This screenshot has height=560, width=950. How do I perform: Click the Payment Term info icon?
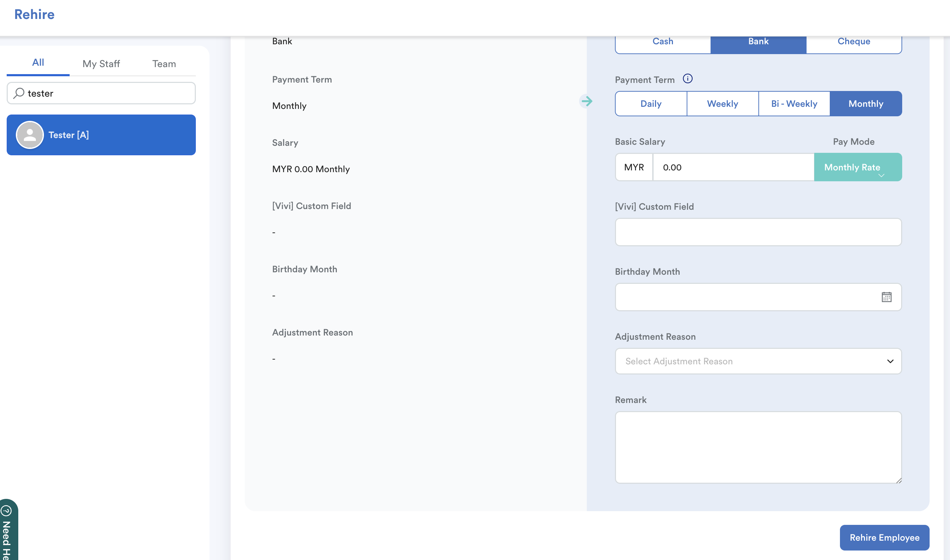coord(688,78)
